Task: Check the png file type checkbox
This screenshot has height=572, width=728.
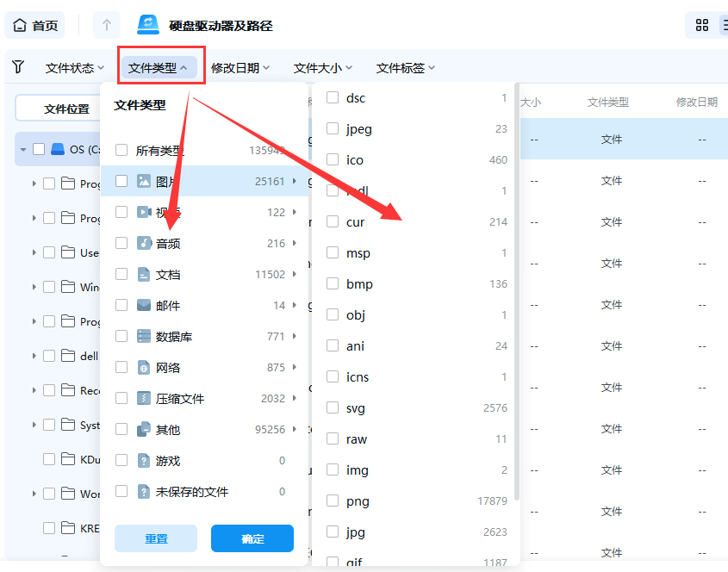Action: pos(333,501)
